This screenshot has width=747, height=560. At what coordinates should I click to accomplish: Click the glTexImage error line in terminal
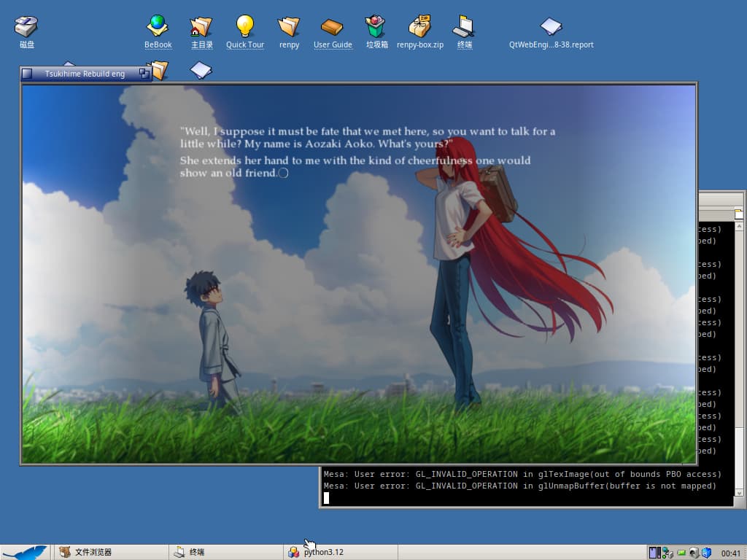tap(522, 474)
